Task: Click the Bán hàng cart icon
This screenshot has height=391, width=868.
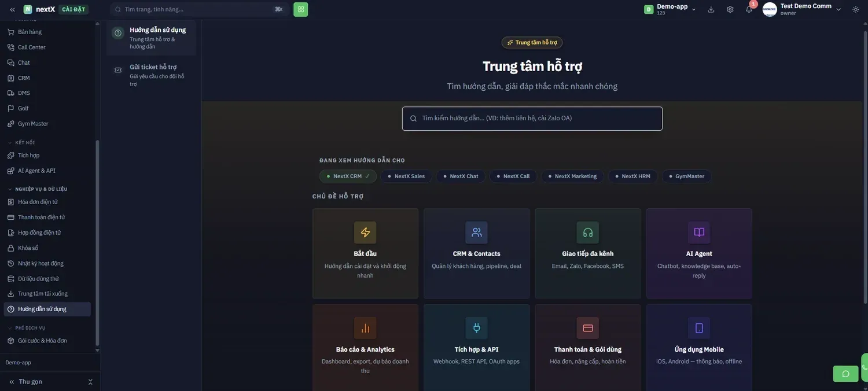Action: [x=11, y=32]
